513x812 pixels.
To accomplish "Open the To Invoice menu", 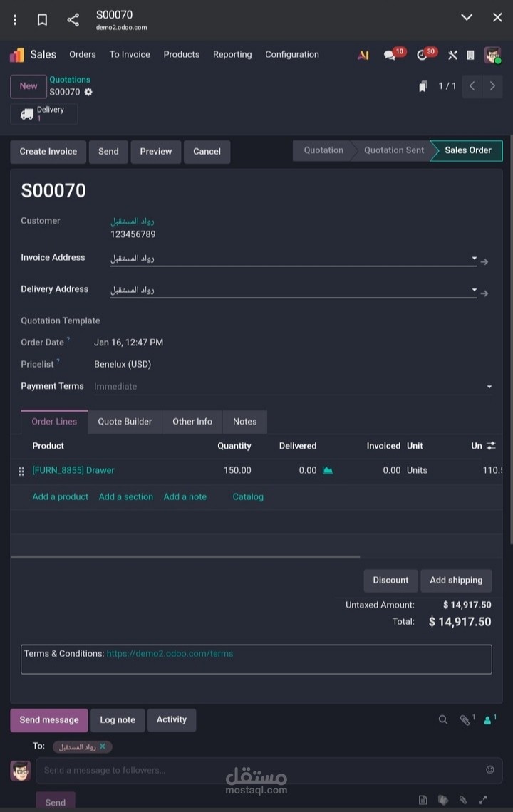I will coord(130,54).
